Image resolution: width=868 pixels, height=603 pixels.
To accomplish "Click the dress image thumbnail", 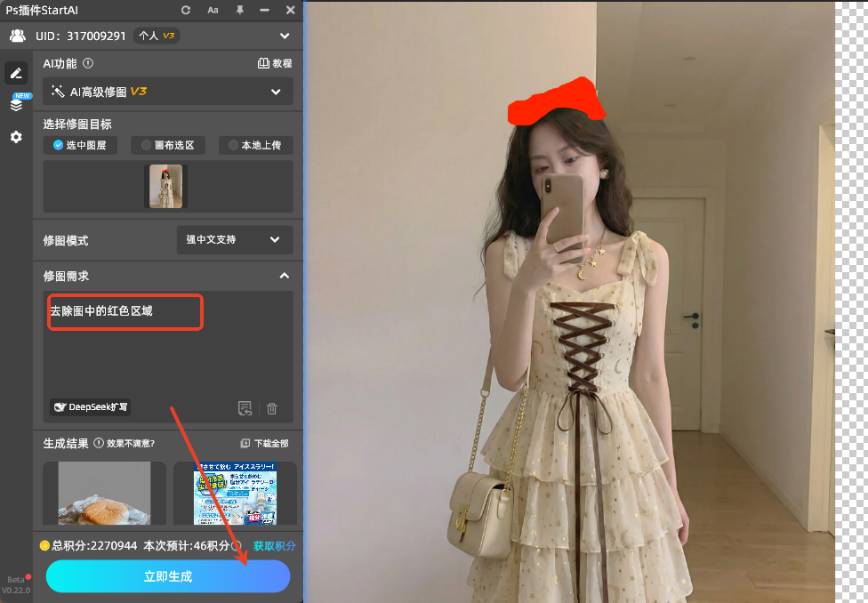I will click(x=167, y=186).
